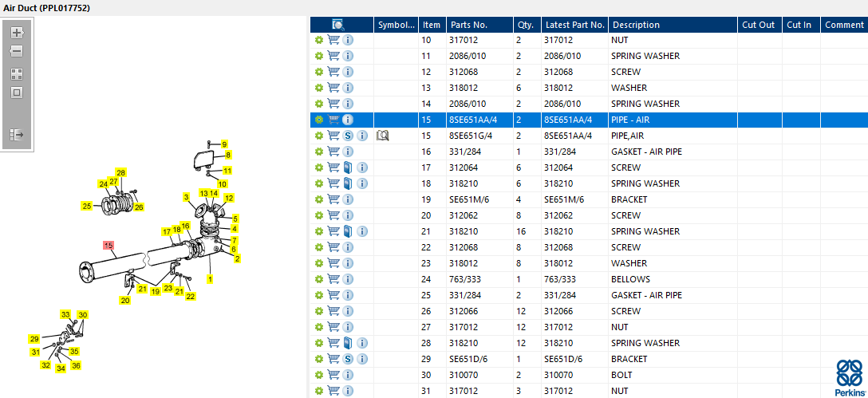Image resolution: width=868 pixels, height=398 pixels.
Task: Select callout 8 on the diagram
Action: tap(228, 155)
